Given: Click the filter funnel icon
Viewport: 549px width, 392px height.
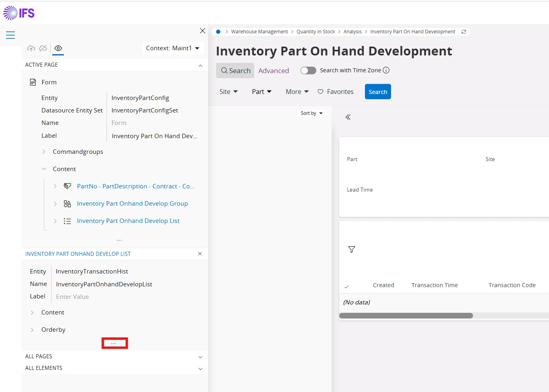Looking at the screenshot, I should click(352, 249).
